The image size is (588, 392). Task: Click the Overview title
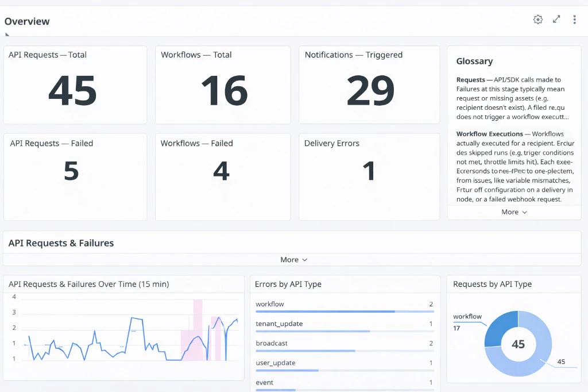(27, 21)
